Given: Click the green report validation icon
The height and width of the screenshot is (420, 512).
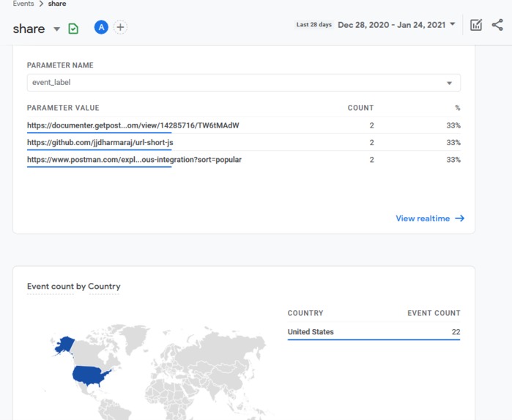Looking at the screenshot, I should point(73,29).
